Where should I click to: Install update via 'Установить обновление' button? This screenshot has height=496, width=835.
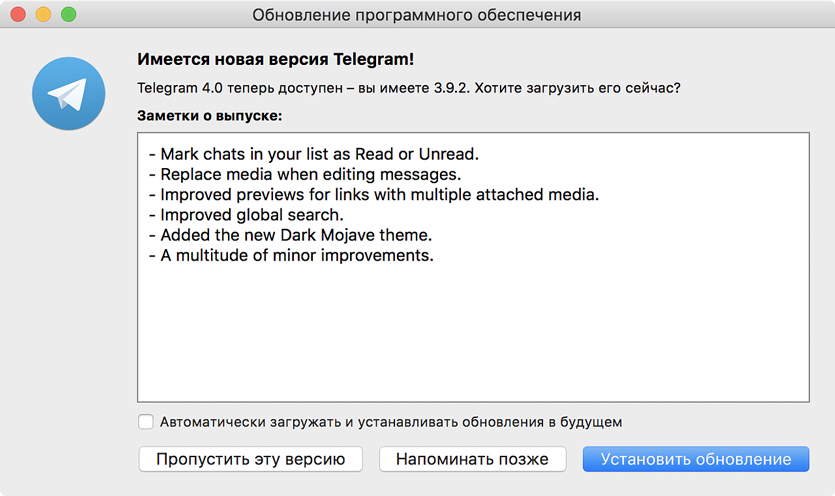(696, 459)
